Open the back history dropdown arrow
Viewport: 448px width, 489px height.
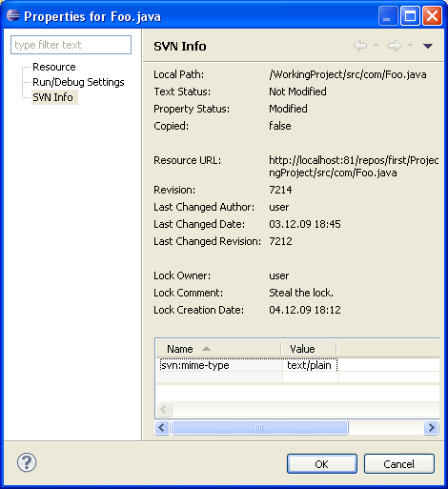click(x=376, y=46)
